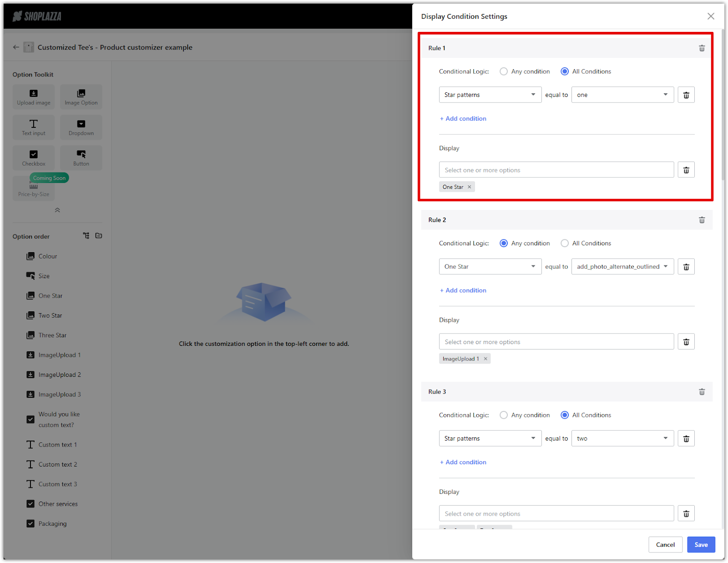728x563 pixels.
Task: Click the Display options field in Rule 1
Action: click(556, 170)
